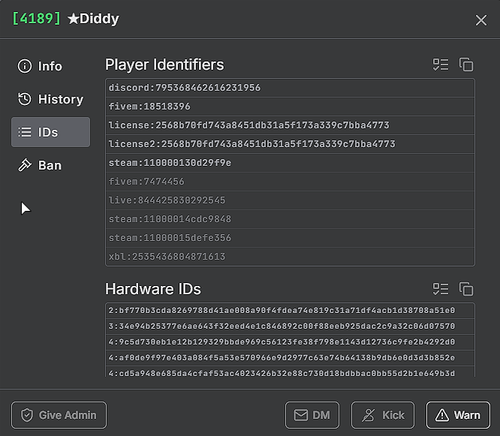Select the old fivem:7474456 identifier
This screenshot has width=500, height=436.
(x=290, y=181)
